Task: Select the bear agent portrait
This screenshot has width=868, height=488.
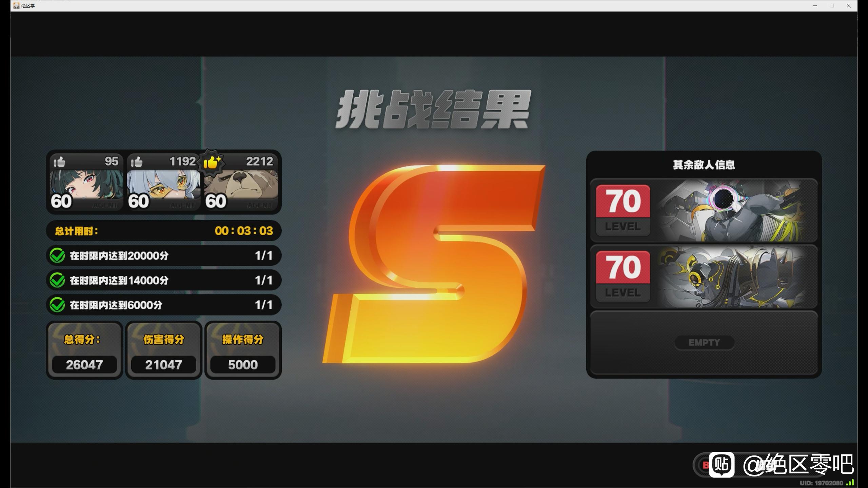Action: [x=241, y=182]
